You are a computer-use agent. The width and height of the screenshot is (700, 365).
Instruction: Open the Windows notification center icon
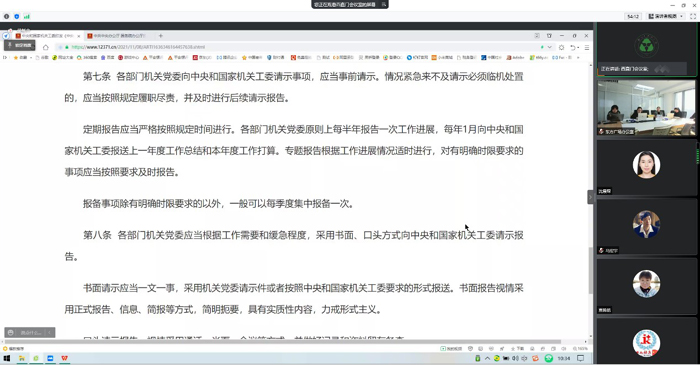(x=580, y=358)
